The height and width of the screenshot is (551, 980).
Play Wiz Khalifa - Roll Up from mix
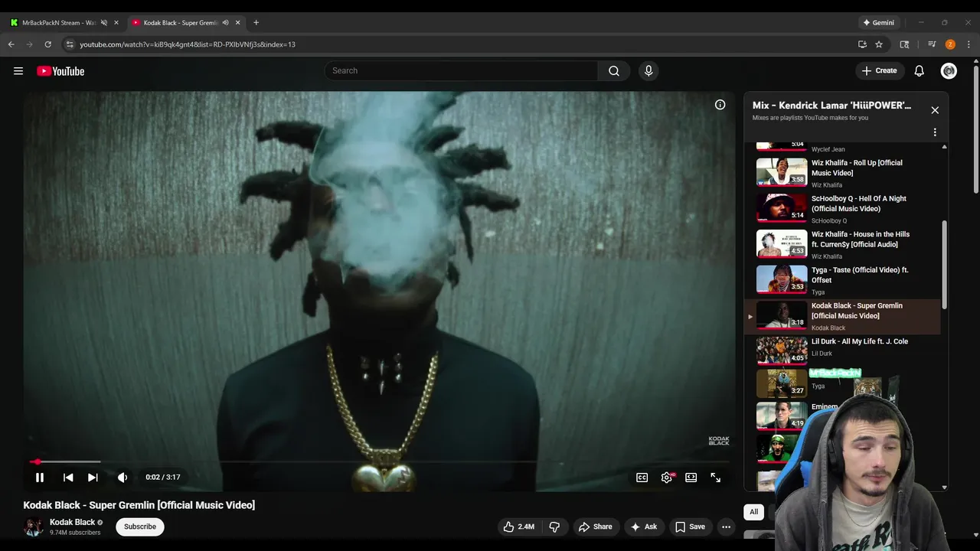tap(842, 173)
